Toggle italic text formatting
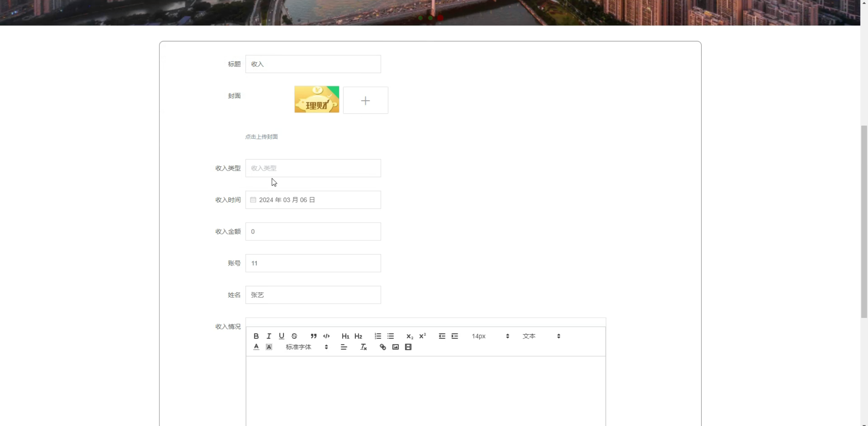 point(269,336)
